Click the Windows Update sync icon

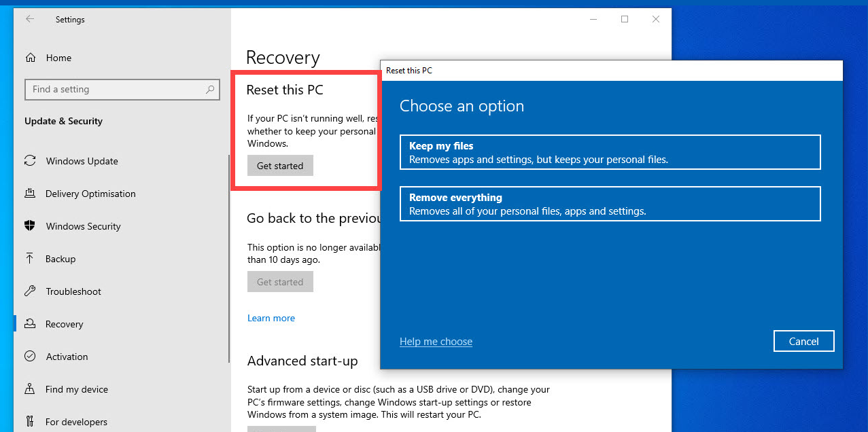[30, 161]
